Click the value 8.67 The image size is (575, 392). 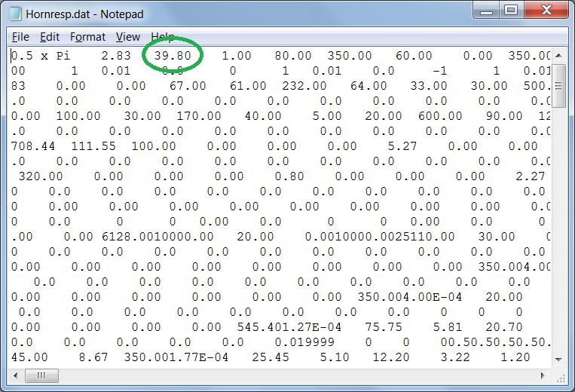93,357
